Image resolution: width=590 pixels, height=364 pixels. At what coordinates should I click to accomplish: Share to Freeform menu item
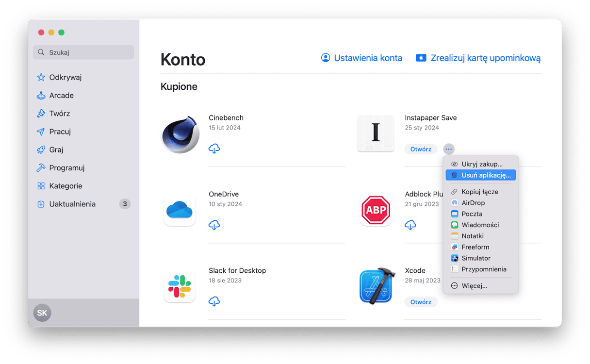coord(481,247)
